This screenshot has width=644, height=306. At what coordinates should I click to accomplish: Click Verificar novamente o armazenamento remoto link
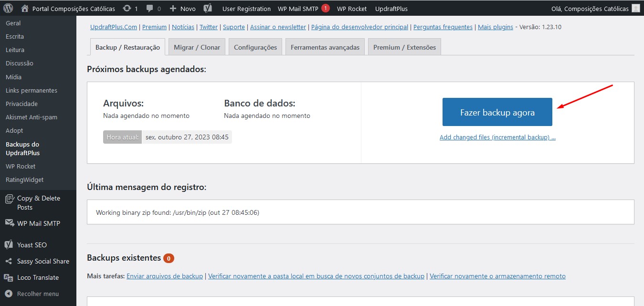click(497, 276)
